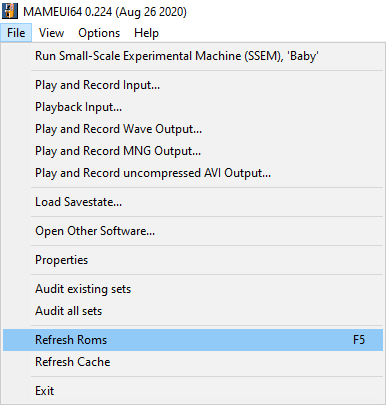Image resolution: width=386 pixels, height=405 pixels.
Task: Click the MAMEUI64 app icon in title bar
Action: point(10,11)
